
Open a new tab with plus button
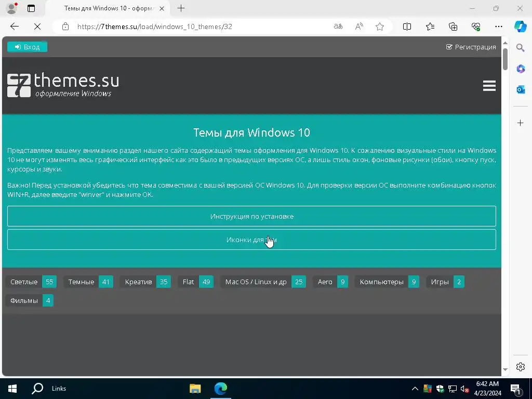181,8
